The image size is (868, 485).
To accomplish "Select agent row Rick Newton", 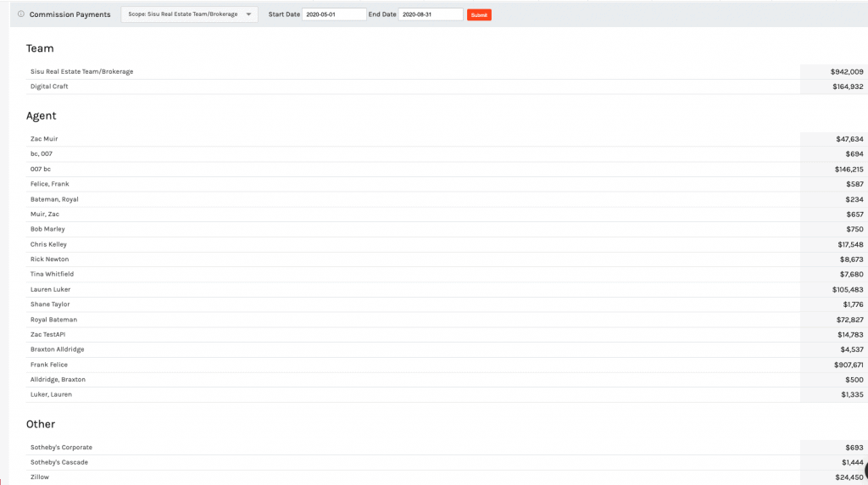I will (447, 259).
